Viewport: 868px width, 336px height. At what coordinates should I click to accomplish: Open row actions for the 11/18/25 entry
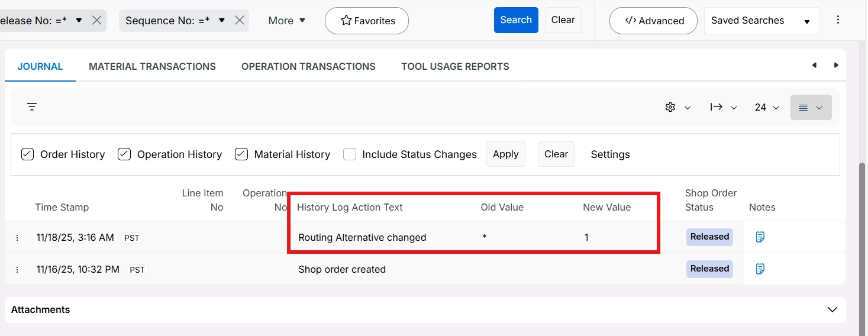pos(17,238)
